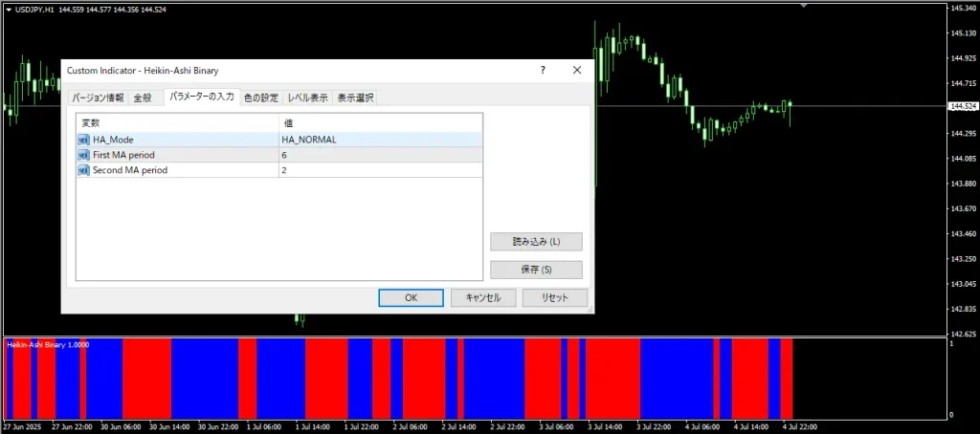This screenshot has height=434, width=980.
Task: Click the current price label 144.524
Action: pos(963,106)
